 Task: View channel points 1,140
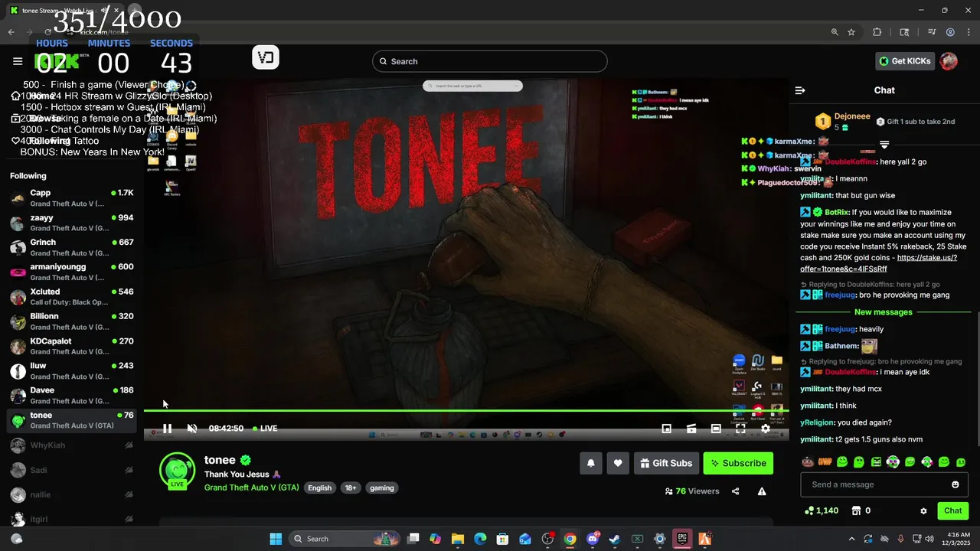tap(822, 510)
